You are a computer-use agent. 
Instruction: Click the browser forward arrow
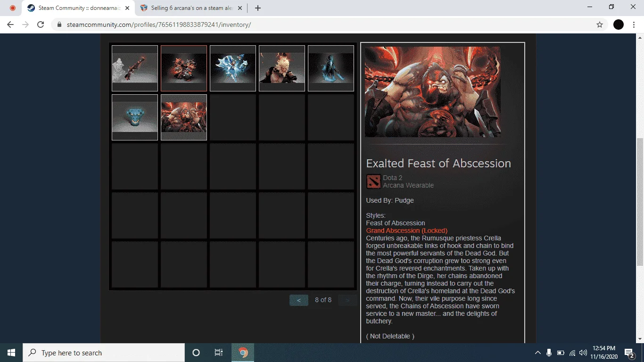pyautogui.click(x=25, y=25)
